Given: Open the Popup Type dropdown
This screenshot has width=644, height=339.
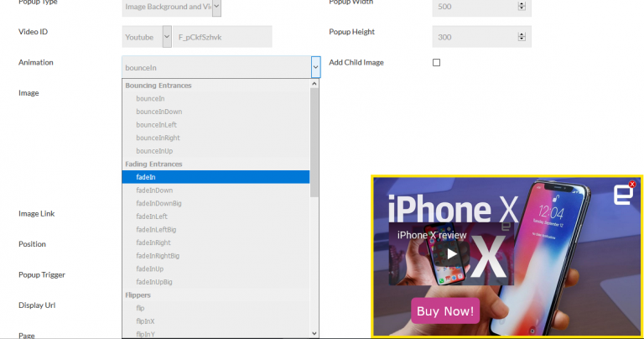Looking at the screenshot, I should (x=216, y=7).
